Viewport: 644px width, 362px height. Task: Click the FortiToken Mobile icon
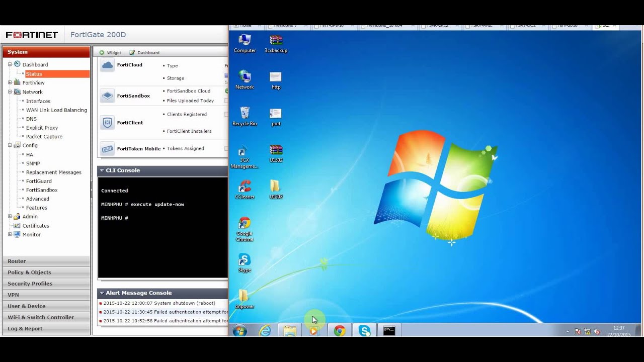[x=107, y=148]
